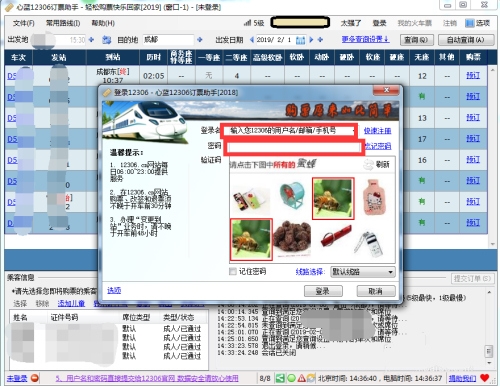Click the 车次 column header
500x386 pixels.
[x=18, y=57]
